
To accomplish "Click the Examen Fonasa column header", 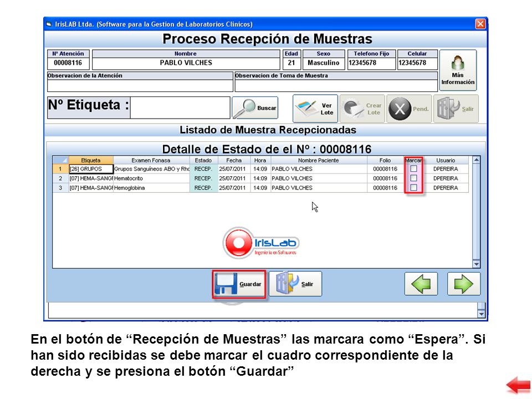I will pos(151,160).
